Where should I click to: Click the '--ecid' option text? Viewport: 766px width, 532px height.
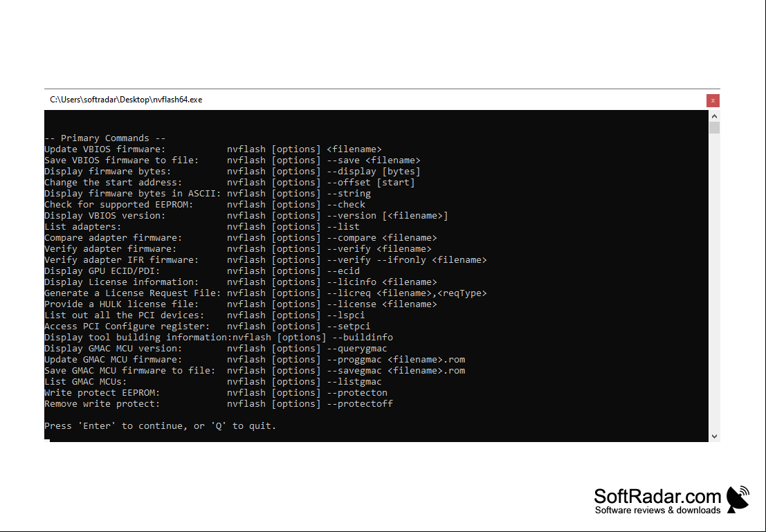coord(343,271)
